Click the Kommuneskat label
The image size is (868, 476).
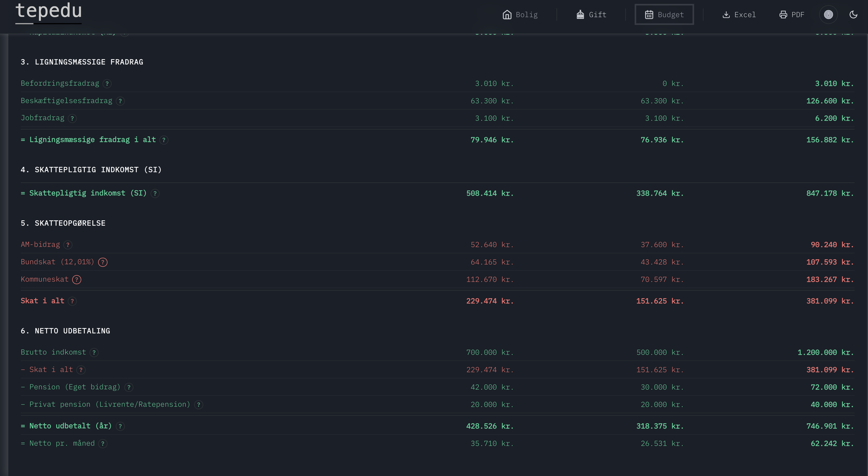click(44, 279)
